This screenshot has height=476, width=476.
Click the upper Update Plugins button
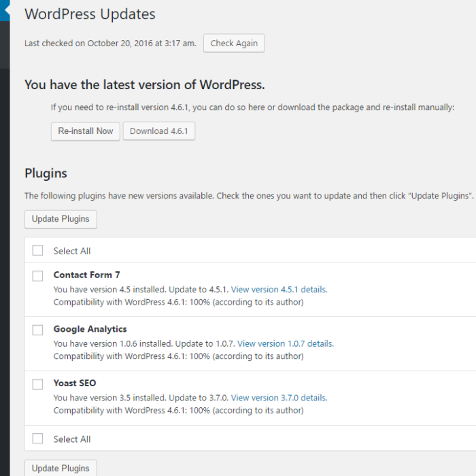coord(61,219)
